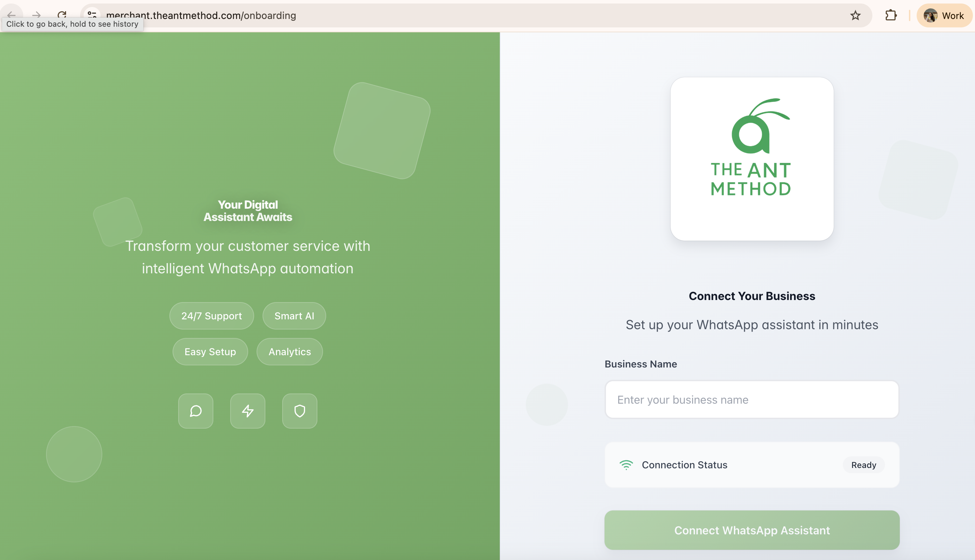Click the business name input field
The image size is (975, 560).
[751, 399]
